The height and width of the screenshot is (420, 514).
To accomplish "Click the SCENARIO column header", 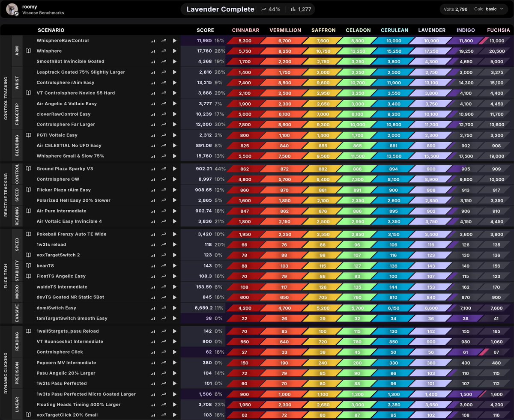I will point(51,30).
